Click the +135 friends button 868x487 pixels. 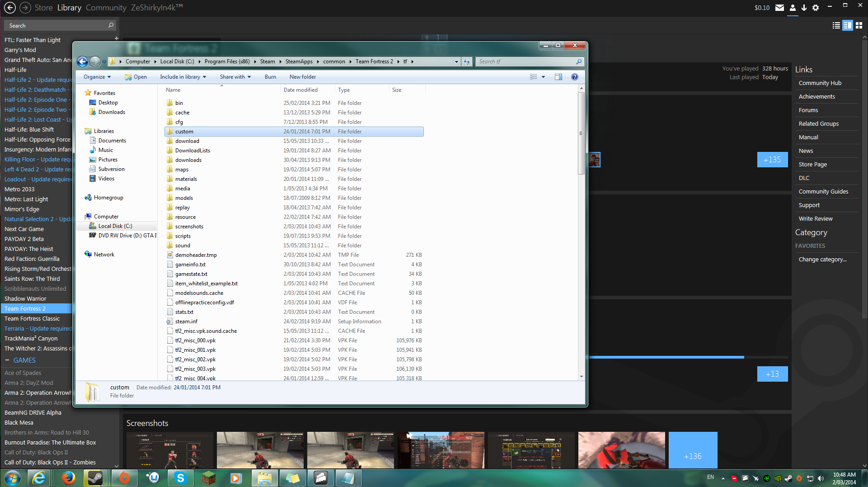(x=772, y=160)
